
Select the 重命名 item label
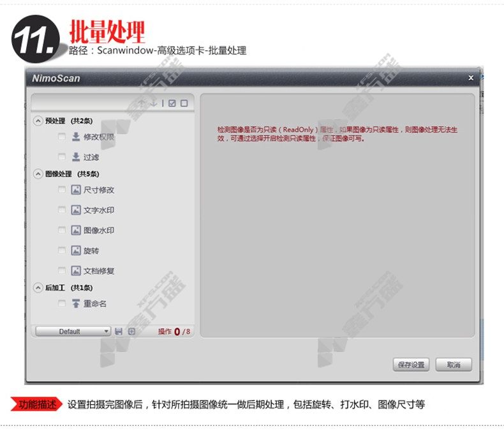point(95,304)
